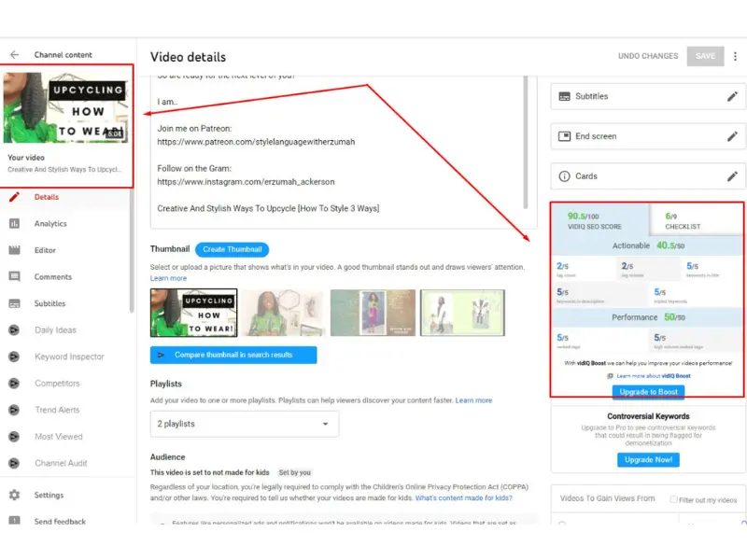Open Learn more link under Thumbnail
Screen dimensions: 747x560
tap(169, 278)
